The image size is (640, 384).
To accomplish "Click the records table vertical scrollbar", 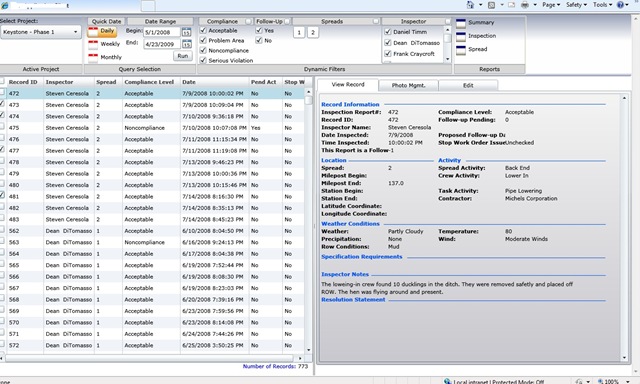I will pyautogui.click(x=308, y=220).
